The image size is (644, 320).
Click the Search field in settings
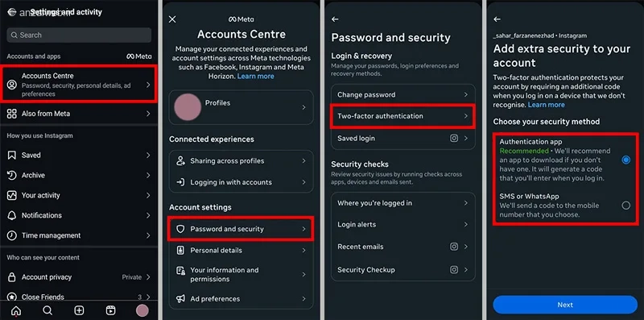coord(79,35)
